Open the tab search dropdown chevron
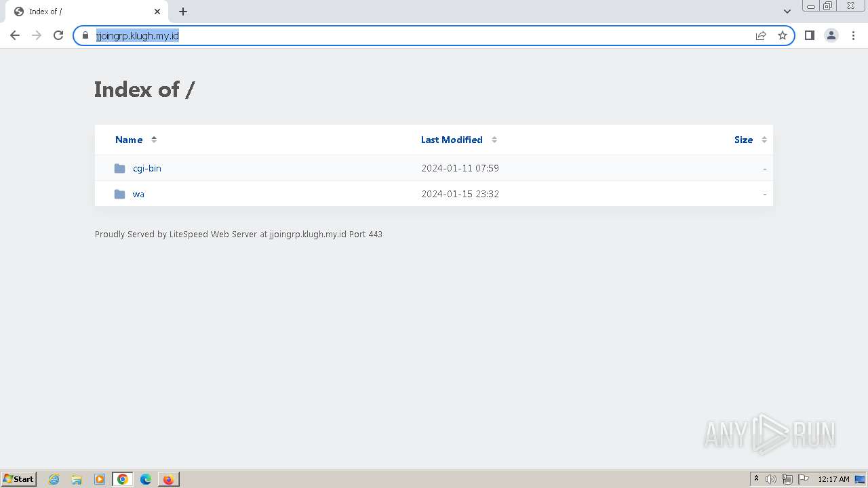The image size is (868, 488). (787, 12)
